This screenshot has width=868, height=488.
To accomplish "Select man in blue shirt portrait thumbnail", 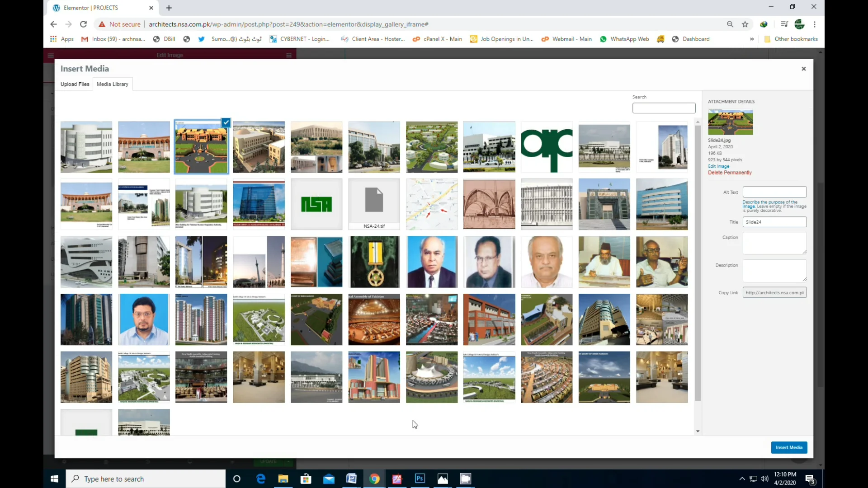I will pyautogui.click(x=144, y=319).
